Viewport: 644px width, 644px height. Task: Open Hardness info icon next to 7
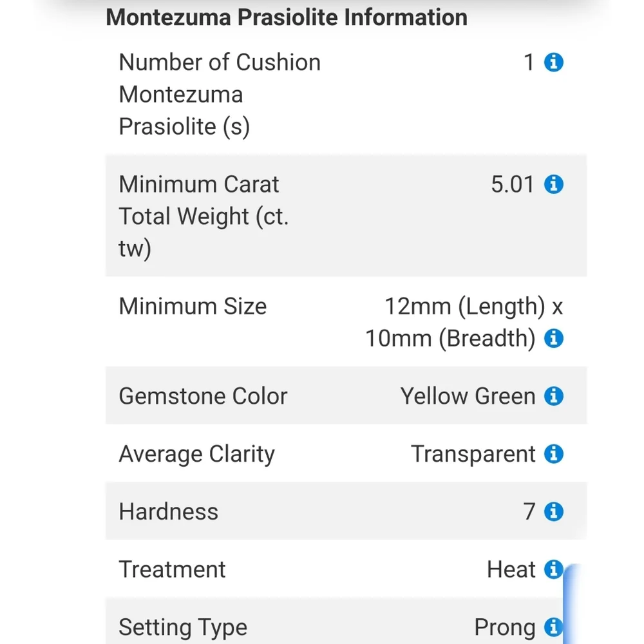pyautogui.click(x=554, y=512)
